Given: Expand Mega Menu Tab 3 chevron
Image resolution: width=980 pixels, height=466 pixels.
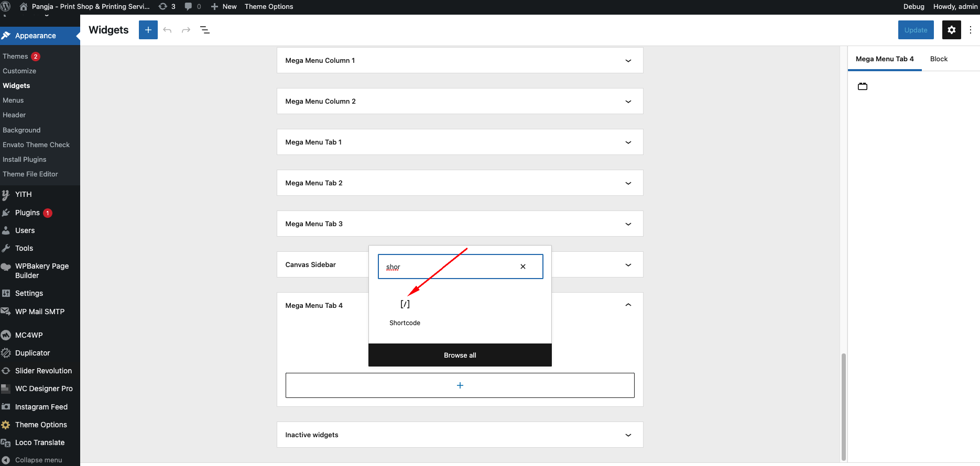Looking at the screenshot, I should (x=628, y=224).
